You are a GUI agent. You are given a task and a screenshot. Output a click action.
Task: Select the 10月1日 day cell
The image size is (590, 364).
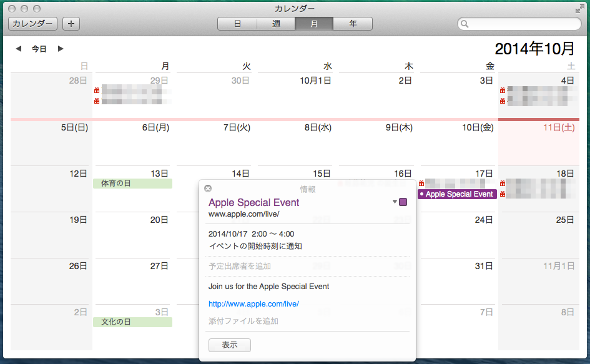pos(295,96)
